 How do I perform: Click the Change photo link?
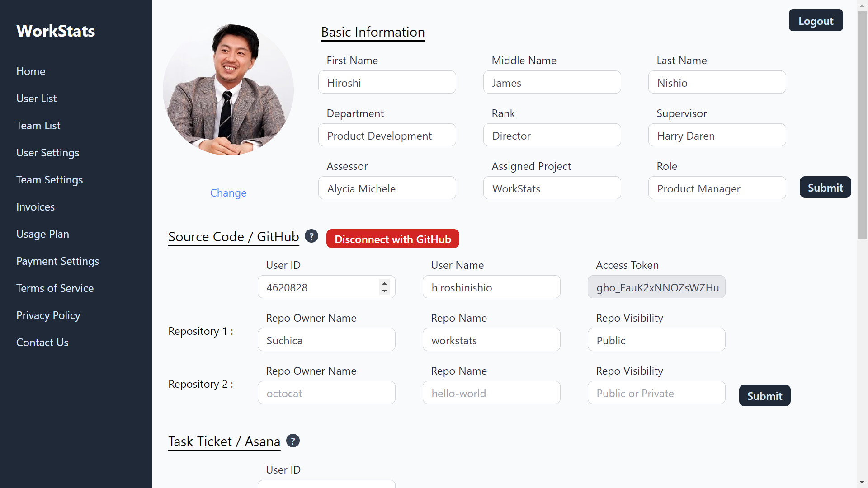228,193
